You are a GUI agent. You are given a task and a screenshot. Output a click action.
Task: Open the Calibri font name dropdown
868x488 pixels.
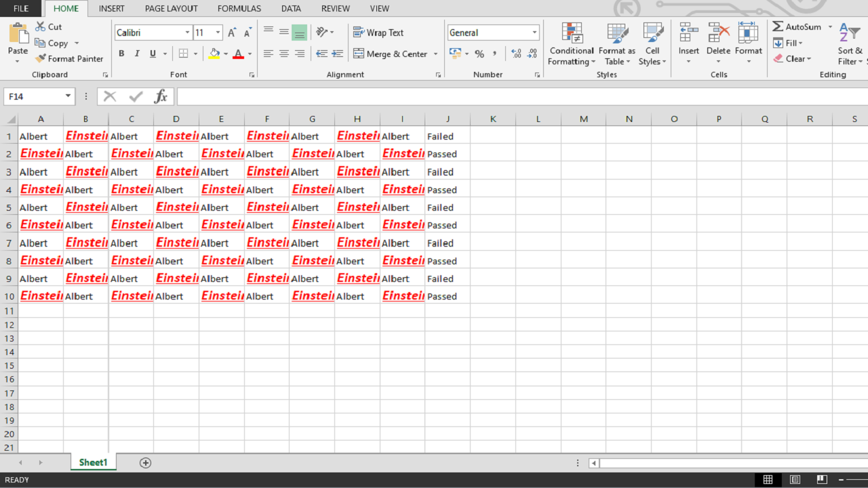[187, 33]
